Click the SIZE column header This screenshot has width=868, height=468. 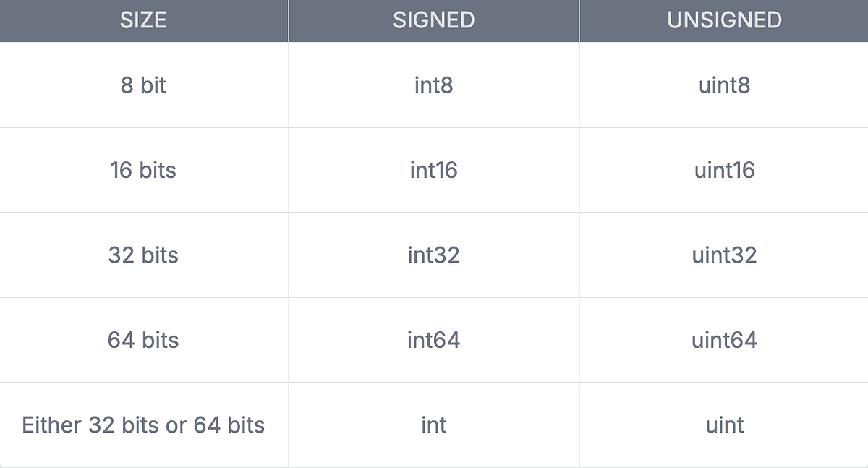click(x=143, y=20)
